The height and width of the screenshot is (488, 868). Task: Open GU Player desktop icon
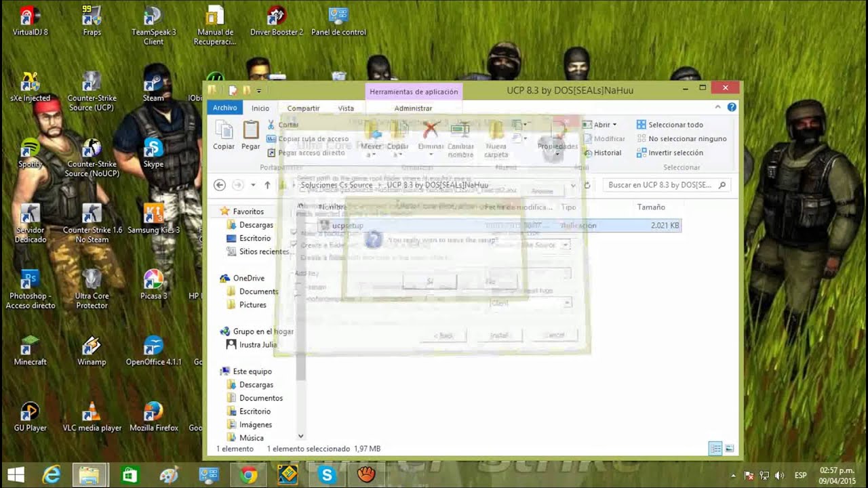[x=31, y=415]
